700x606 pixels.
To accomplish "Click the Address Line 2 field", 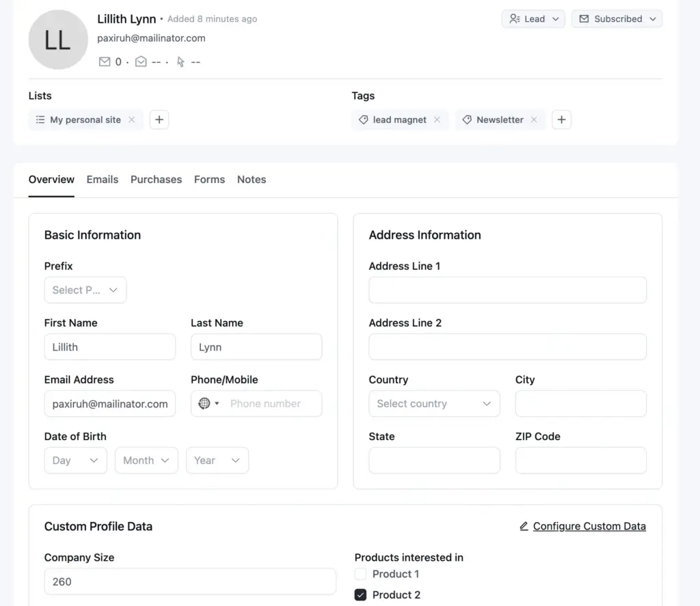I will 508,347.
